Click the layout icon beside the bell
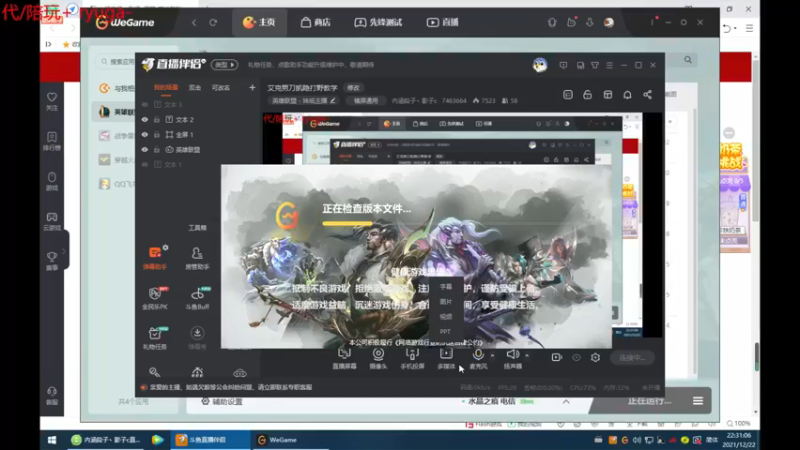 pyautogui.click(x=608, y=95)
